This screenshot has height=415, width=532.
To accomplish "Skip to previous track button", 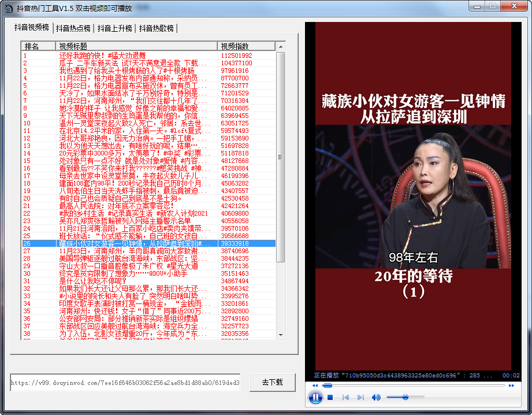I will 345,397.
